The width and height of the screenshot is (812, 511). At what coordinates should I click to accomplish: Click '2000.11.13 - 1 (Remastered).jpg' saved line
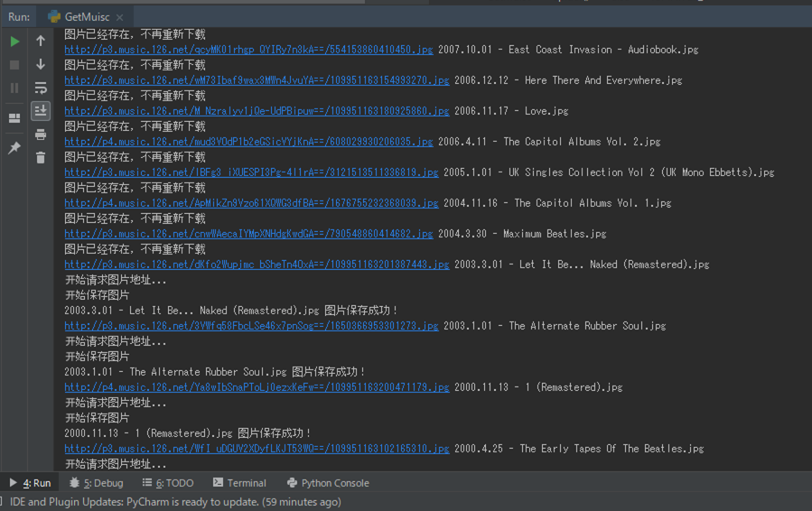188,432
